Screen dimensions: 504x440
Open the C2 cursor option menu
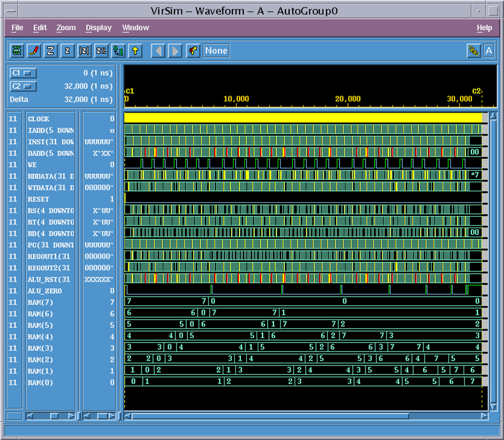[x=23, y=87]
